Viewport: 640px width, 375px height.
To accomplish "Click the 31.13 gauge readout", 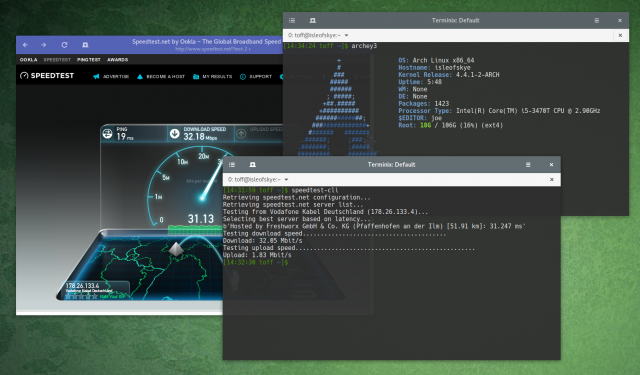I will pyautogui.click(x=201, y=219).
